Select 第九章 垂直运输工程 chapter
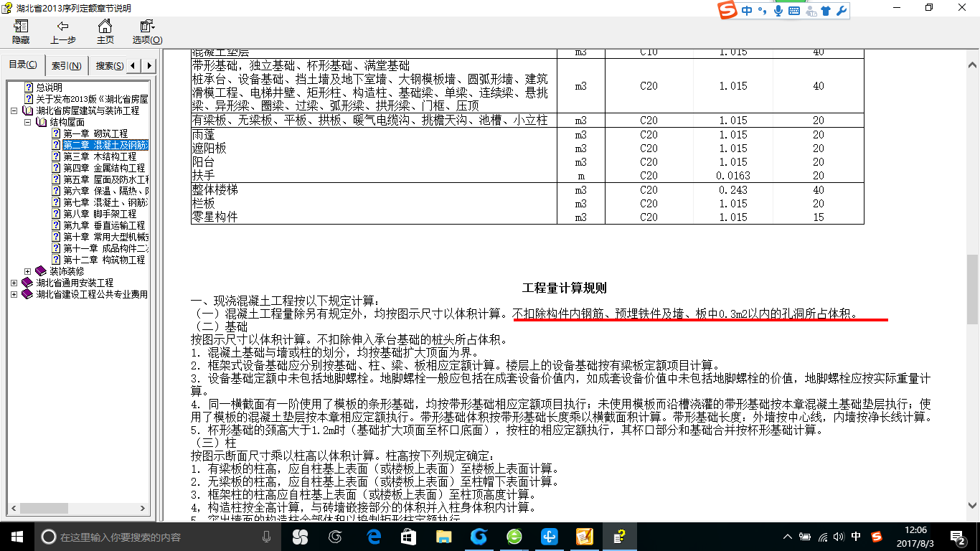 104,225
